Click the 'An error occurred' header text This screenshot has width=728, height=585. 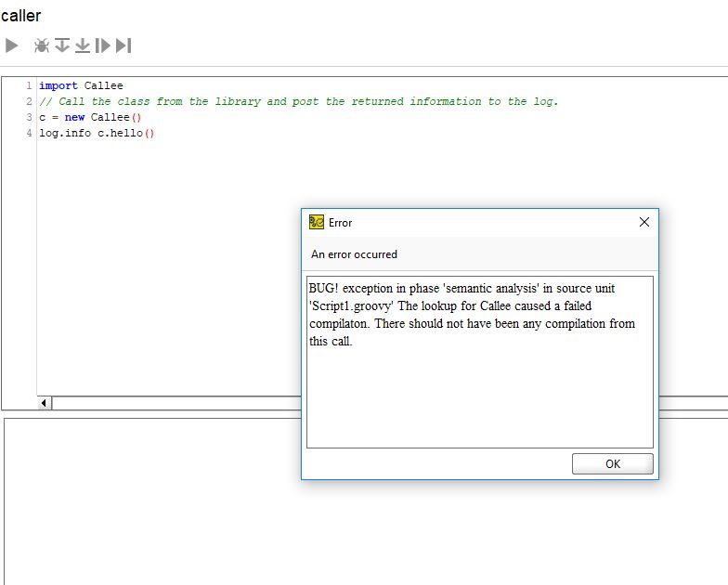tap(355, 254)
